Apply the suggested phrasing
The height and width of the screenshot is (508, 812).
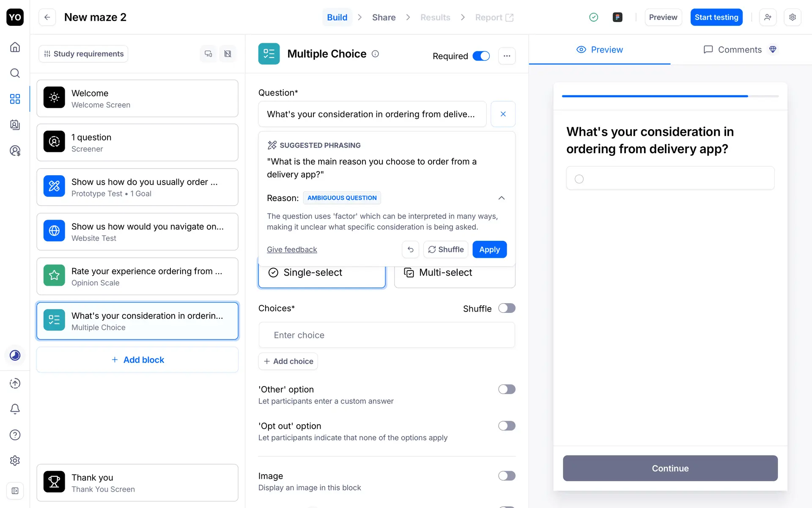tap(489, 250)
